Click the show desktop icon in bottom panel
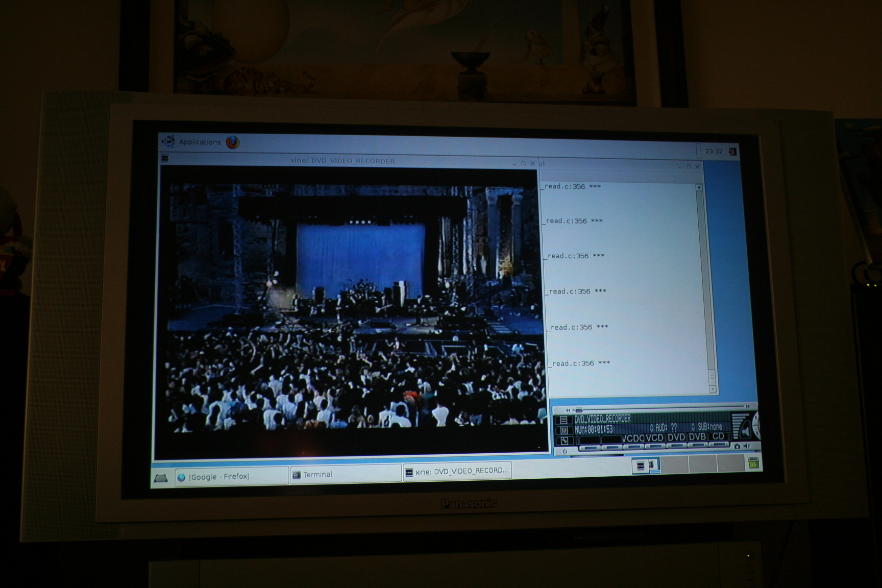The width and height of the screenshot is (882, 588). (x=161, y=478)
